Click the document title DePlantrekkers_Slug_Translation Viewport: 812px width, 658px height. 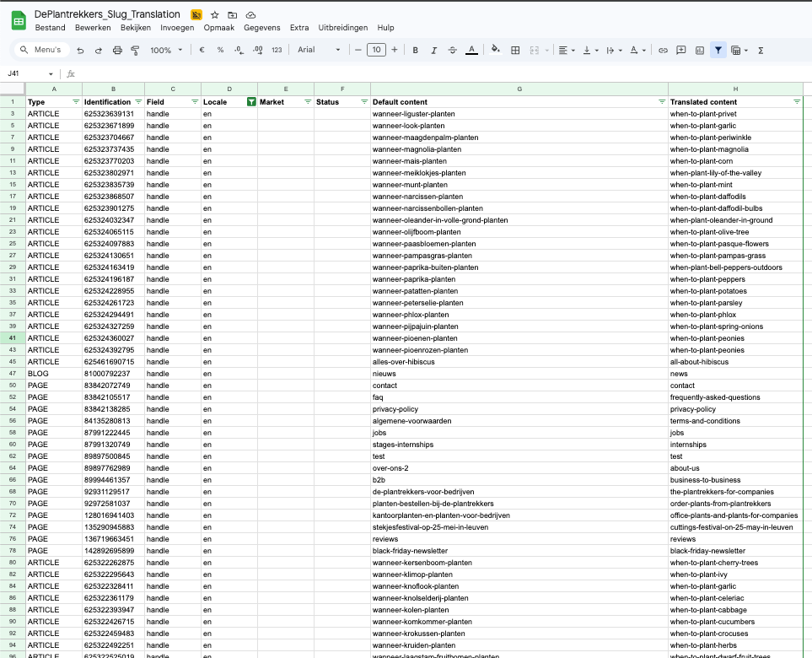(x=107, y=14)
